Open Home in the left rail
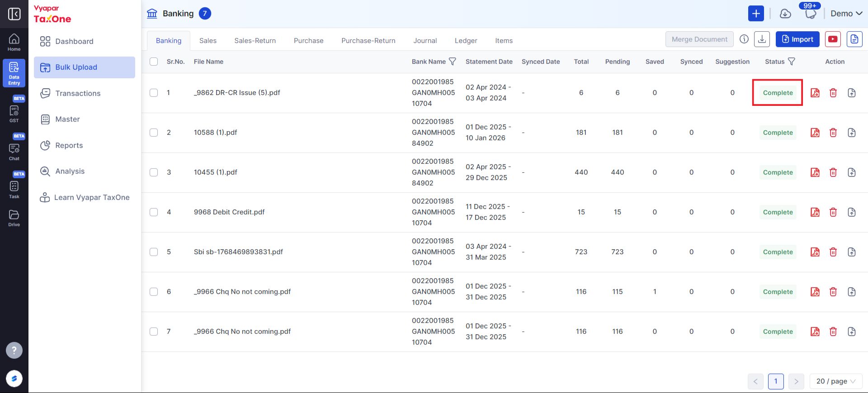 point(14,43)
